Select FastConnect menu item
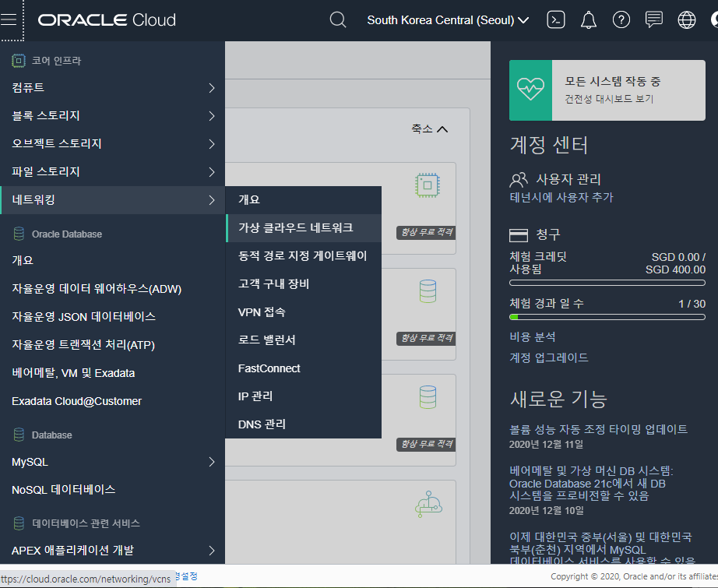 click(304, 368)
